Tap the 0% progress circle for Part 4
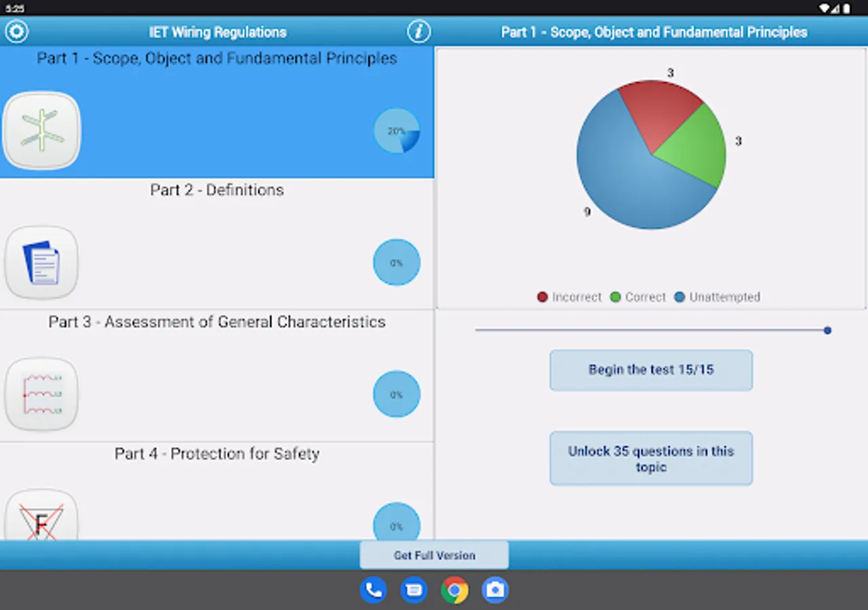 tap(397, 522)
